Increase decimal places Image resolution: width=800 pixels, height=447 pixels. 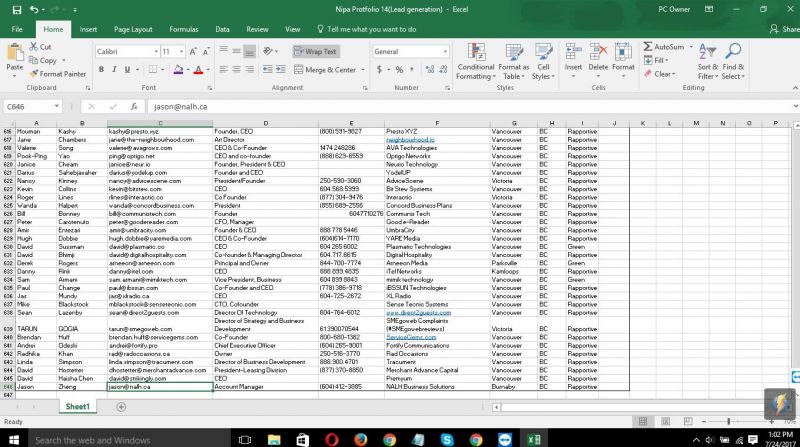(430, 69)
